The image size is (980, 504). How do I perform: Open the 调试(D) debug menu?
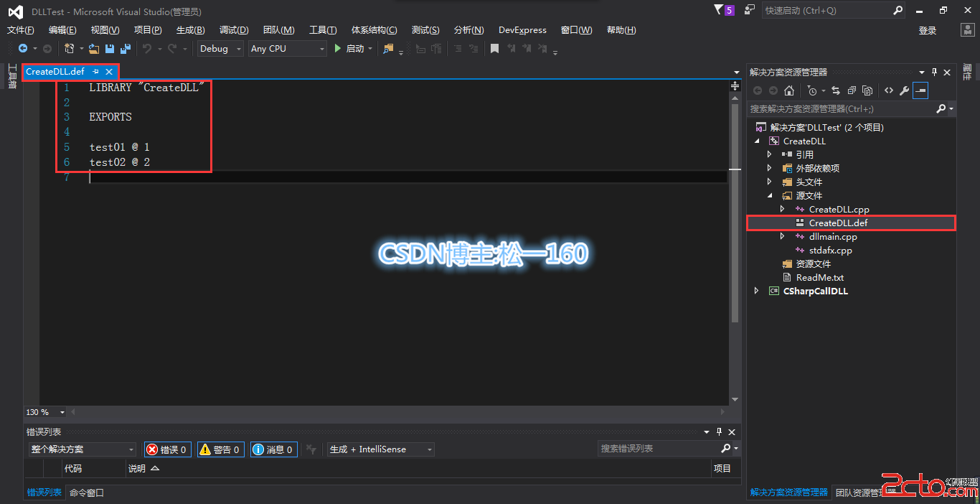click(234, 30)
